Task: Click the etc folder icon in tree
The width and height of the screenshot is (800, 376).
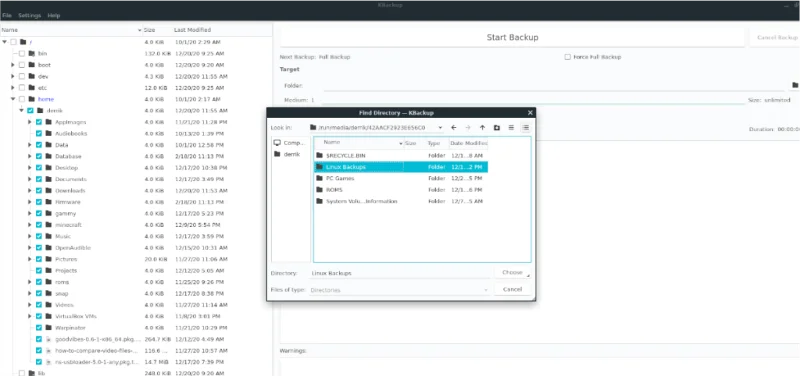Action: pyautogui.click(x=32, y=88)
